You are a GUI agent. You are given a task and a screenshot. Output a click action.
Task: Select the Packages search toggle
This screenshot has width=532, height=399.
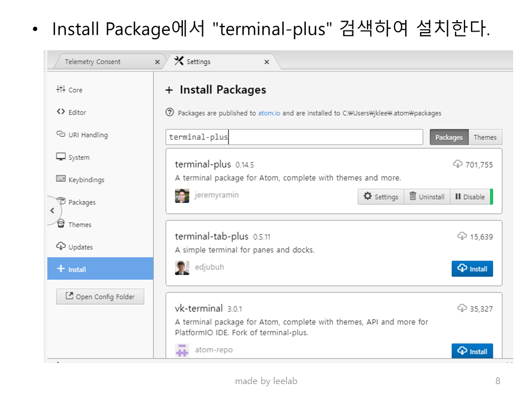(x=449, y=137)
